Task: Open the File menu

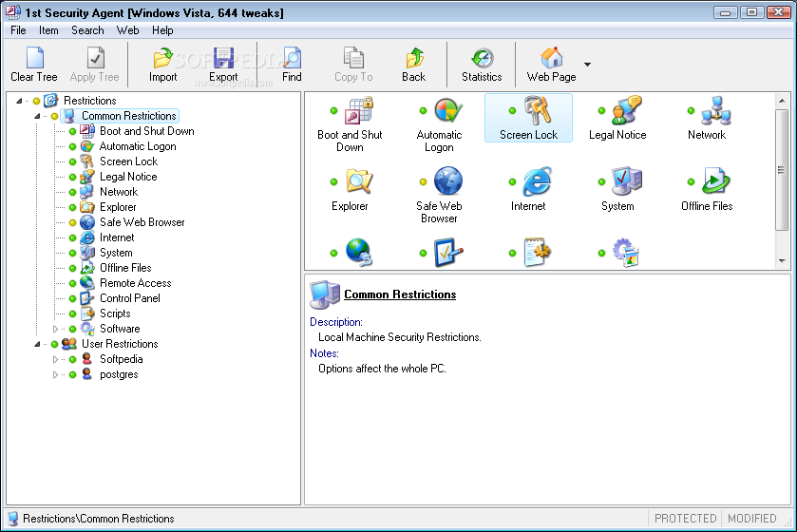Action: (x=18, y=30)
